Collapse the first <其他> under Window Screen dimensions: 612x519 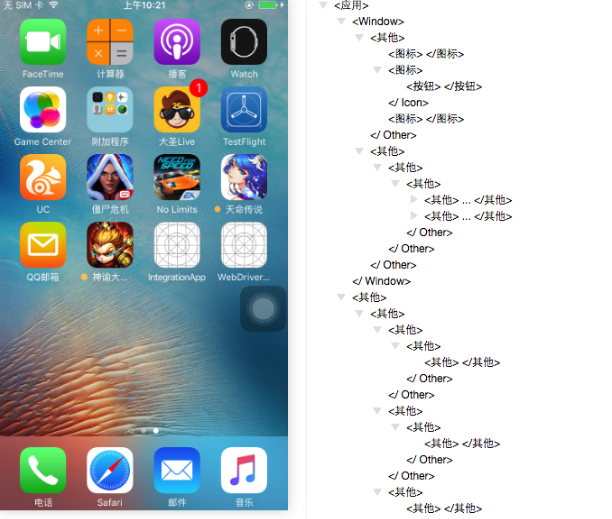(x=359, y=37)
